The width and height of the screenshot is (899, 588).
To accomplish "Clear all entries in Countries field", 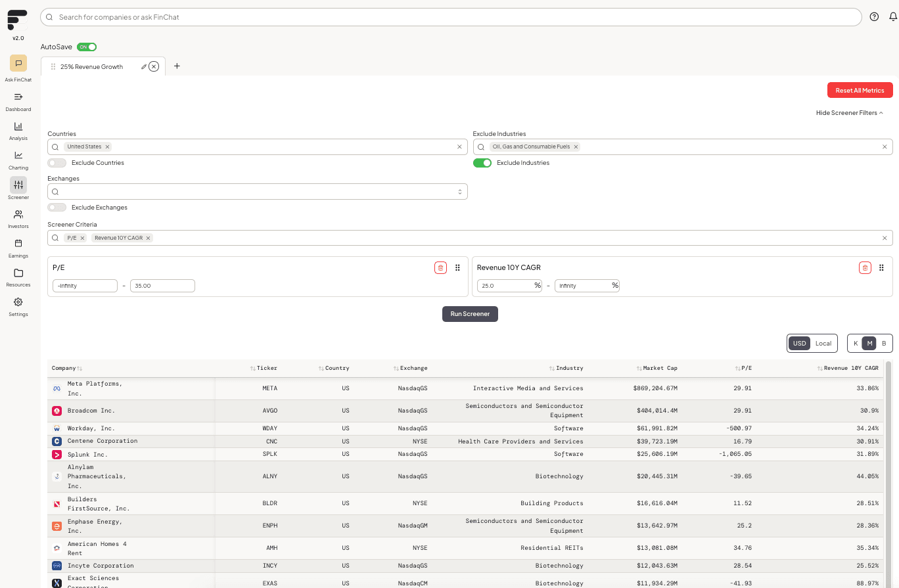I will [459, 147].
